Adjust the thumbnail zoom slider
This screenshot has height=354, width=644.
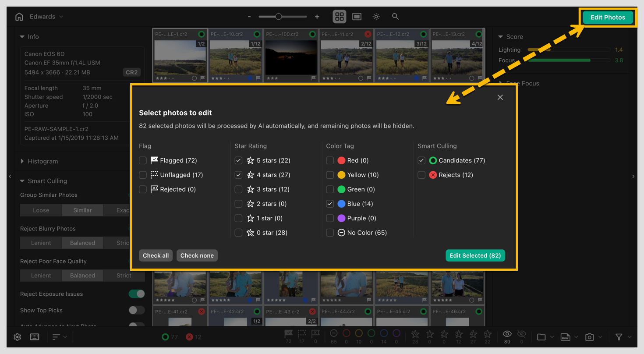[x=283, y=17]
